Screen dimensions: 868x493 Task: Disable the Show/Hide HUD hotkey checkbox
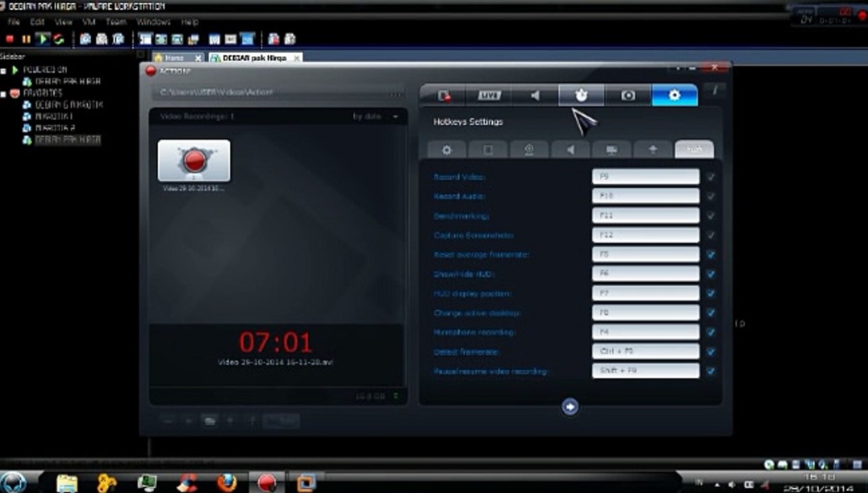(x=711, y=273)
